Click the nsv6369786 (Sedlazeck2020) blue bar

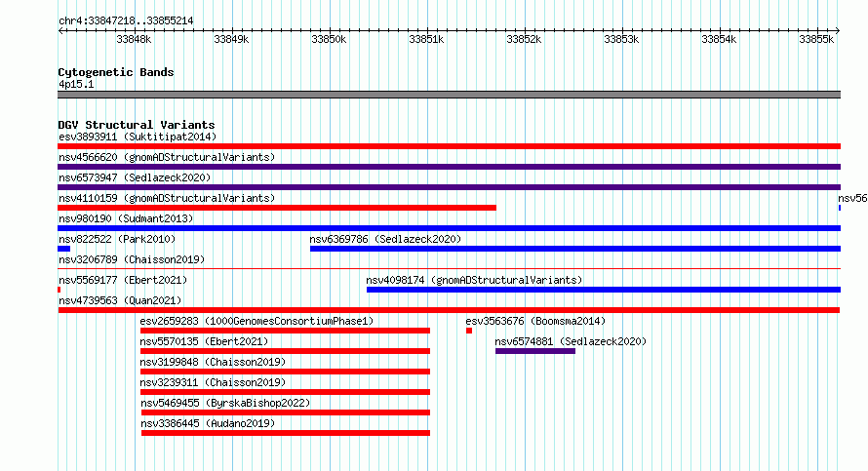click(575, 249)
